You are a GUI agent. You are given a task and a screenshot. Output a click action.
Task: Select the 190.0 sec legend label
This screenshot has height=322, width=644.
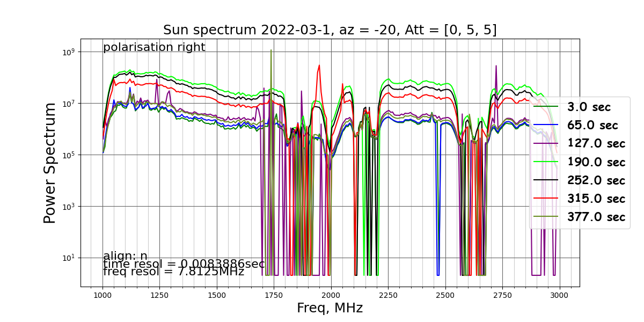(x=596, y=162)
